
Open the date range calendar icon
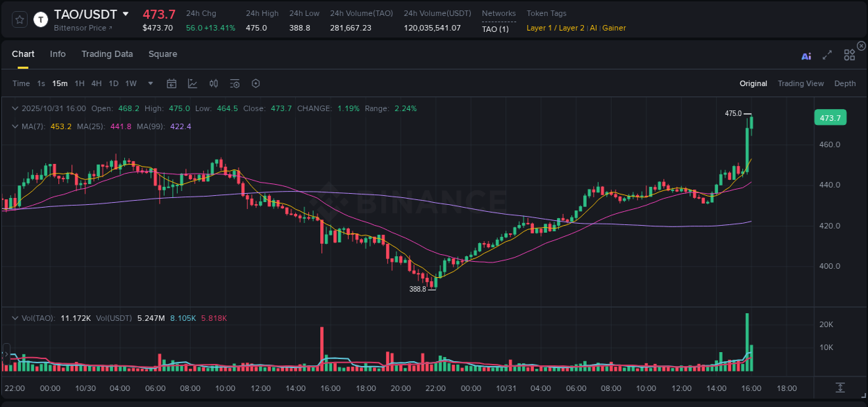(x=172, y=83)
